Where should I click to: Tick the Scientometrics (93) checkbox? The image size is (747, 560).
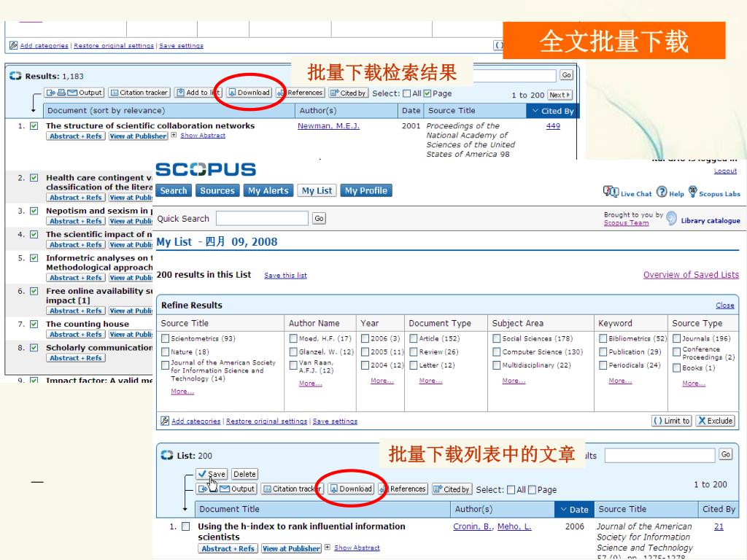pos(166,338)
